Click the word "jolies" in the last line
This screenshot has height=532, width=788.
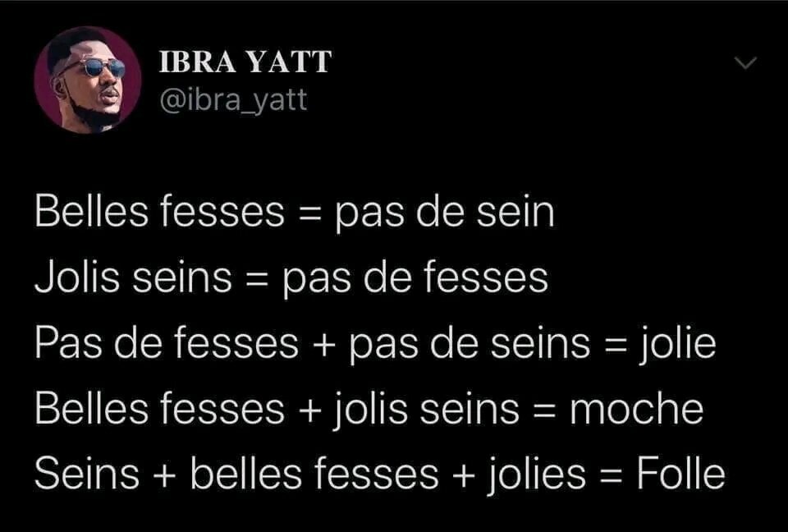click(534, 475)
